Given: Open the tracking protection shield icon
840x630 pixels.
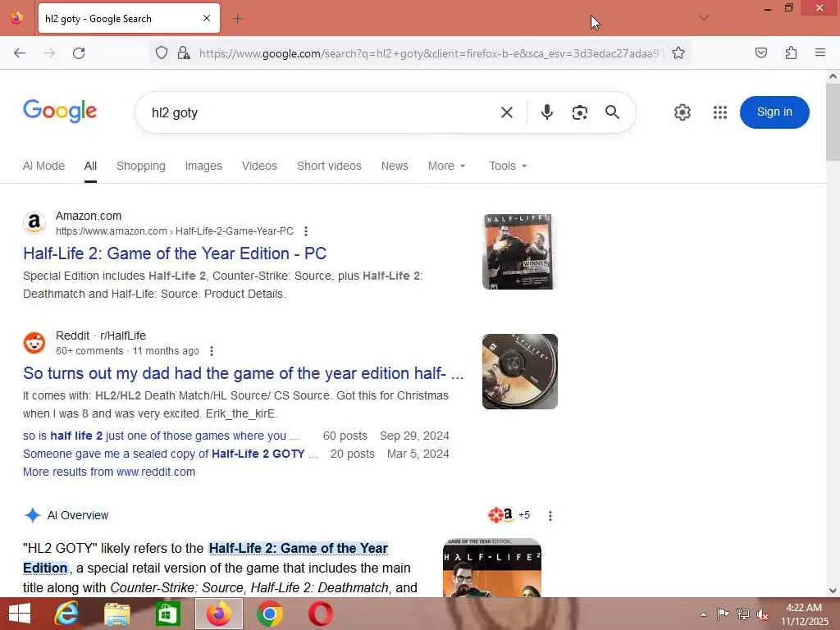Looking at the screenshot, I should point(162,52).
